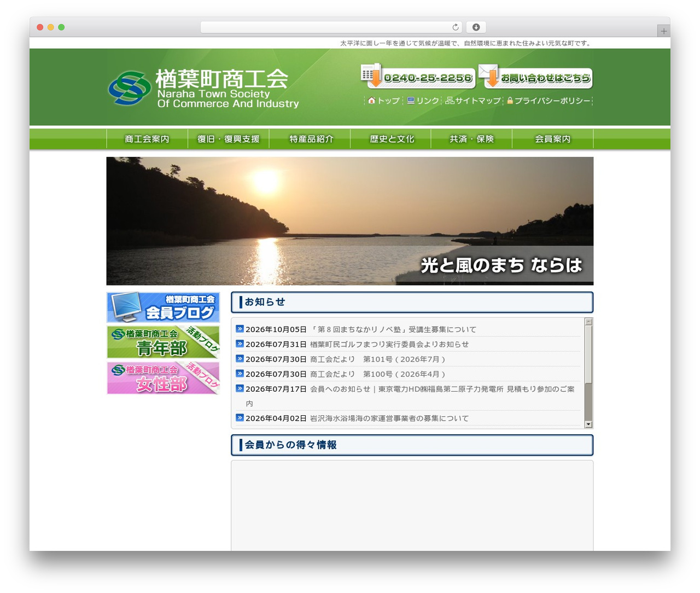
Task: Open the 会員案内 menu item
Action: [x=553, y=139]
